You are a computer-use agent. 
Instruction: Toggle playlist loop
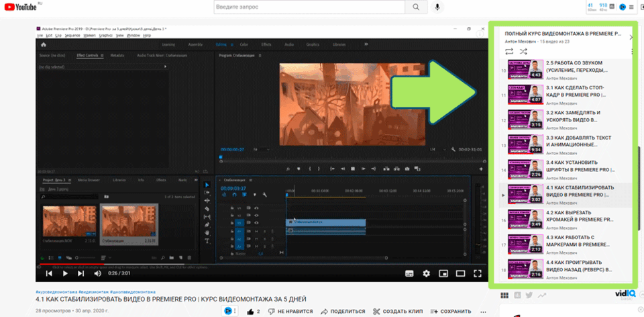(x=509, y=52)
